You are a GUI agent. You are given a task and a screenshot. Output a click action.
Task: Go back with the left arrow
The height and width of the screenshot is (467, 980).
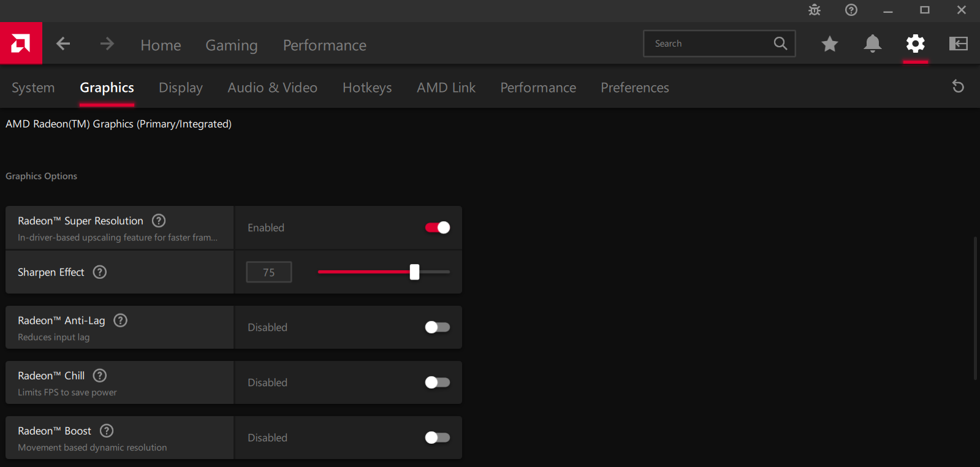63,44
